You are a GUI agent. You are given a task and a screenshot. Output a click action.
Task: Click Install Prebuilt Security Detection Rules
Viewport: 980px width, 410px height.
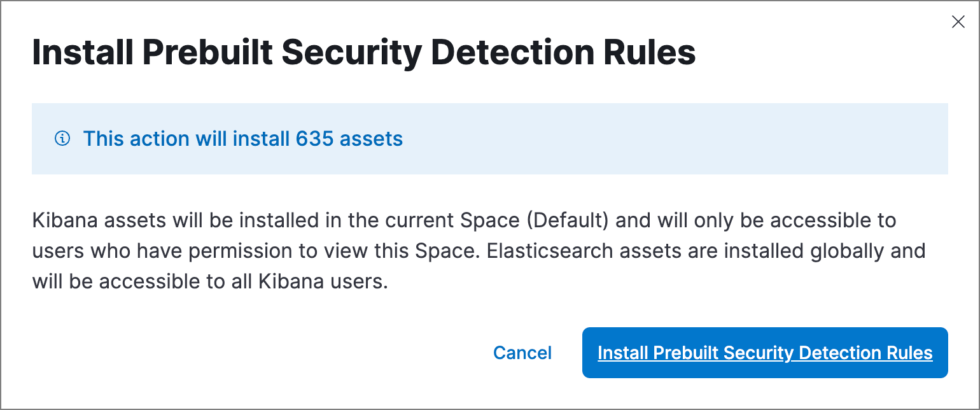[x=764, y=353]
